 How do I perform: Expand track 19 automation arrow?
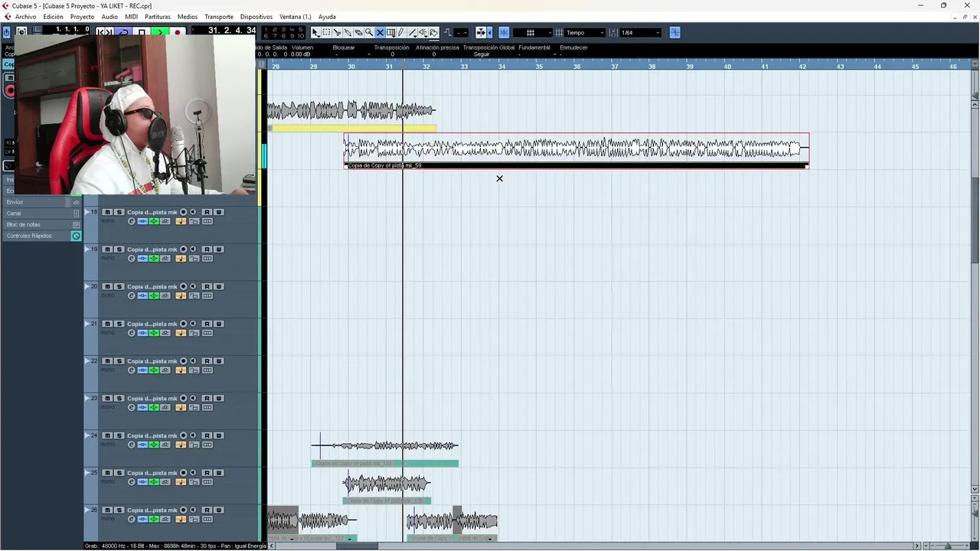pos(87,249)
